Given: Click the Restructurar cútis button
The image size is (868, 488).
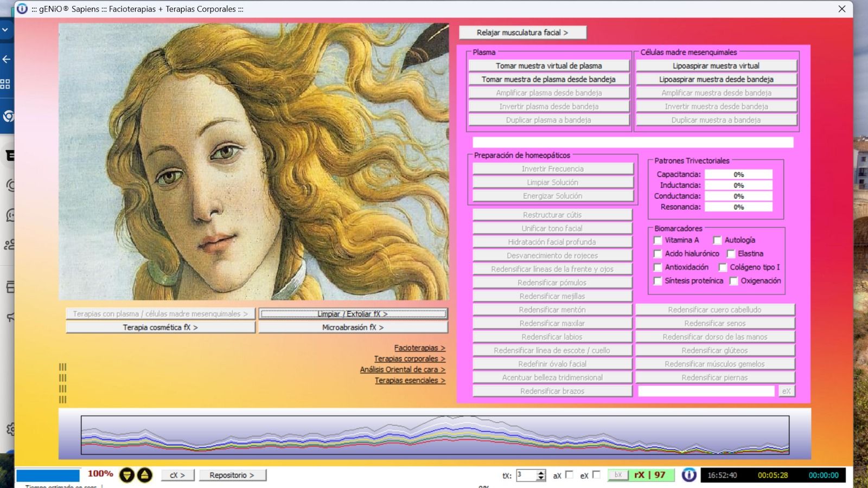Looking at the screenshot, I should [552, 215].
